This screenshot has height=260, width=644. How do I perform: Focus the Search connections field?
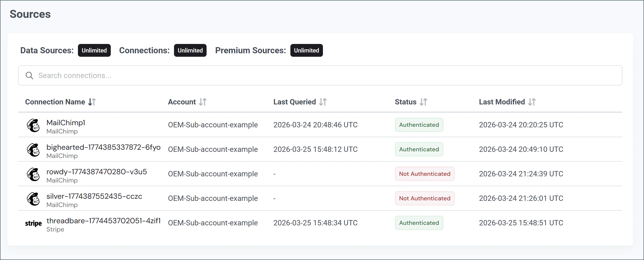320,75
